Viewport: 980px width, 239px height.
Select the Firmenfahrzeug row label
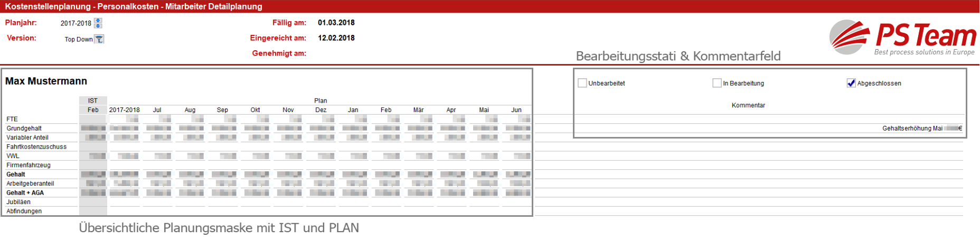29,165
